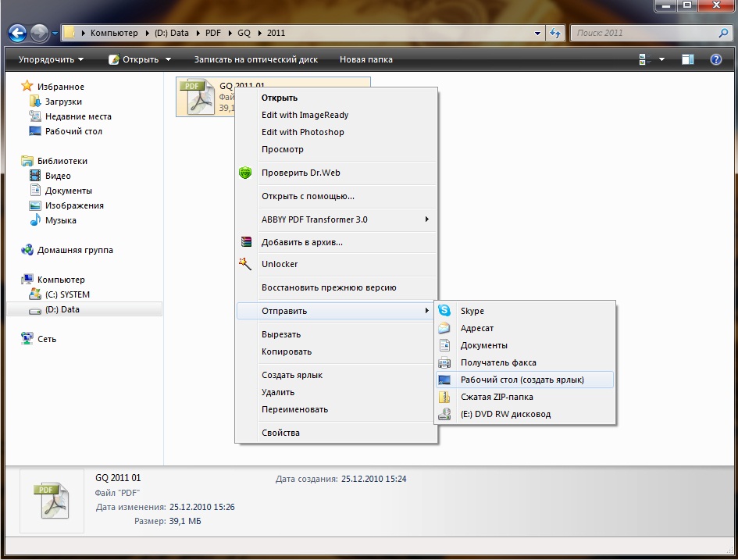Click the Back navigation arrow
738x560 pixels.
17,33
